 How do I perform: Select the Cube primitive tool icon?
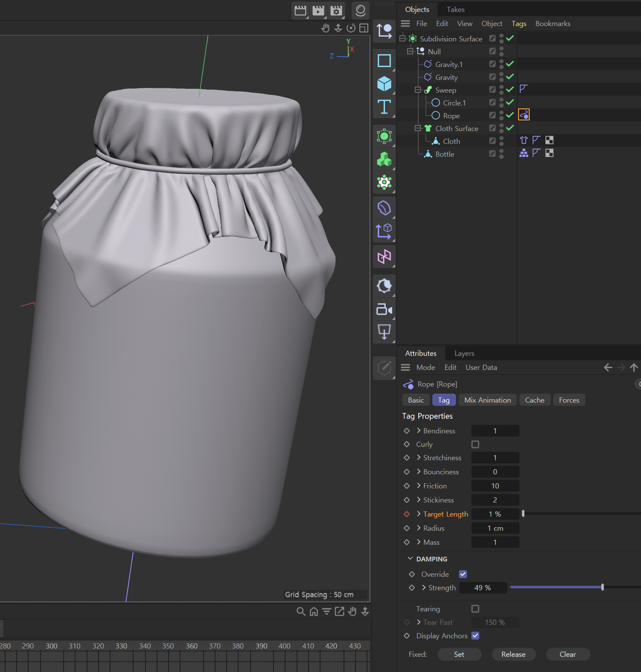coord(384,84)
